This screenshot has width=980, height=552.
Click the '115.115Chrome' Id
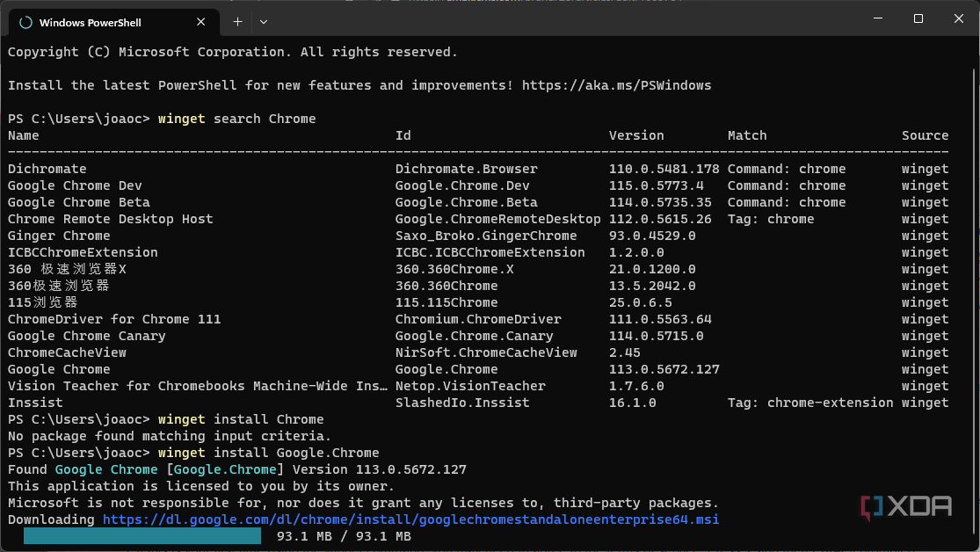tap(446, 302)
